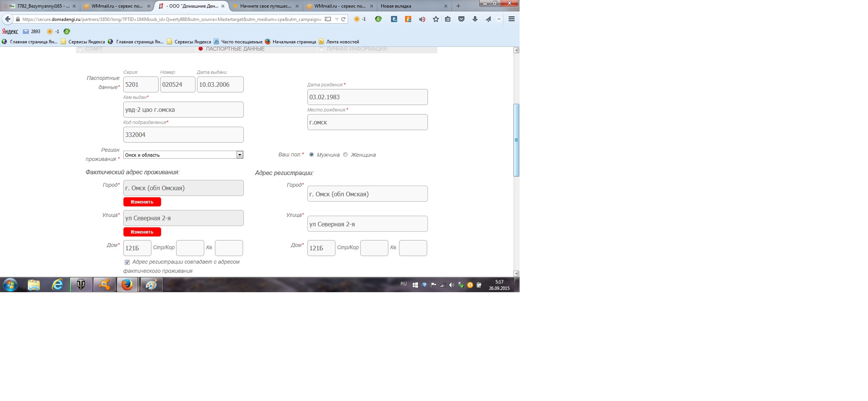Click the scrollbar down arrow
The width and height of the screenshot is (868, 401).
516,274
